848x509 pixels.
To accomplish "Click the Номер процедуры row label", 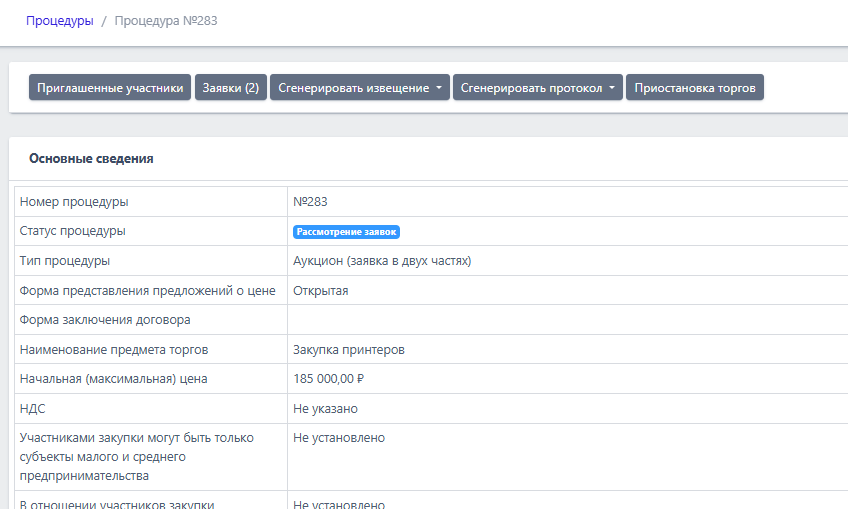I will point(74,202).
